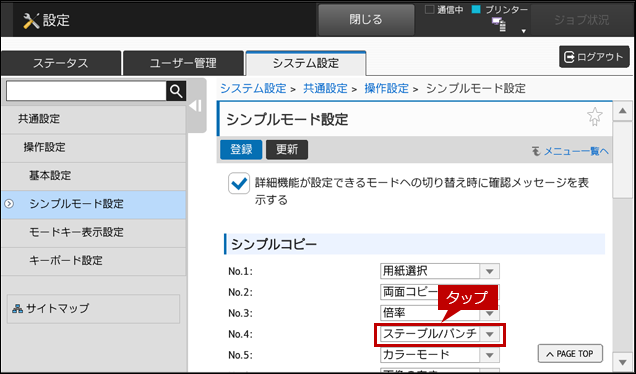Click the site map icon
Image resolution: width=636 pixels, height=374 pixels.
tap(17, 309)
